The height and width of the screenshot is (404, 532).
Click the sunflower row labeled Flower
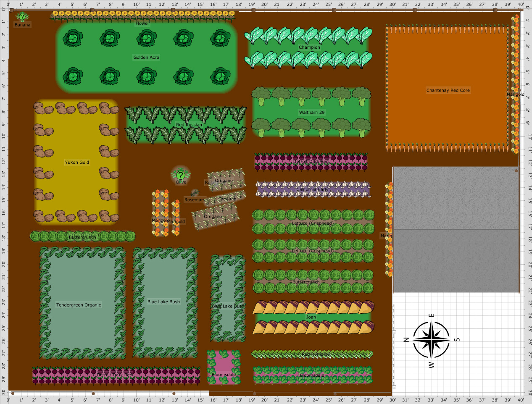click(x=142, y=17)
